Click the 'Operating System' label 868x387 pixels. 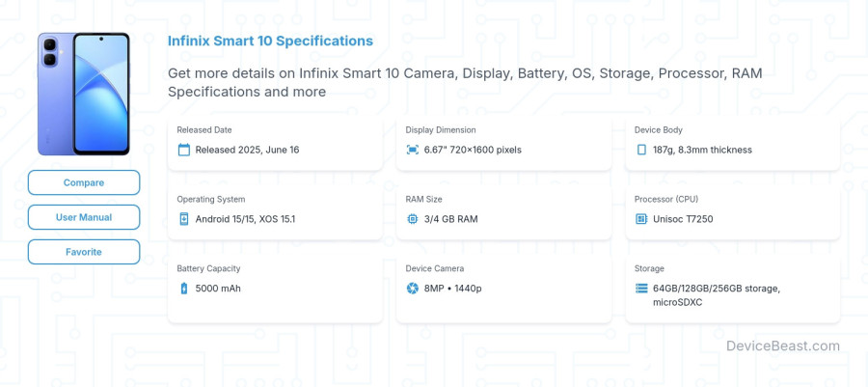(x=211, y=200)
